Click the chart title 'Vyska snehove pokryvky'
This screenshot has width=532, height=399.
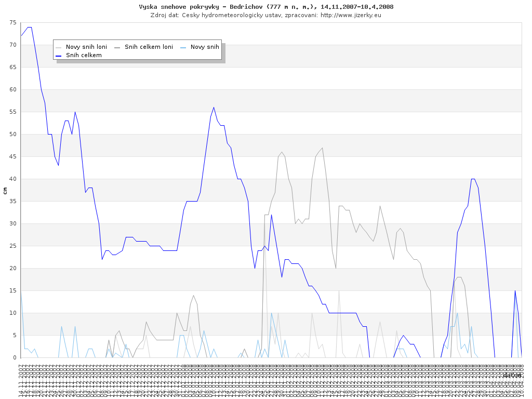point(176,7)
